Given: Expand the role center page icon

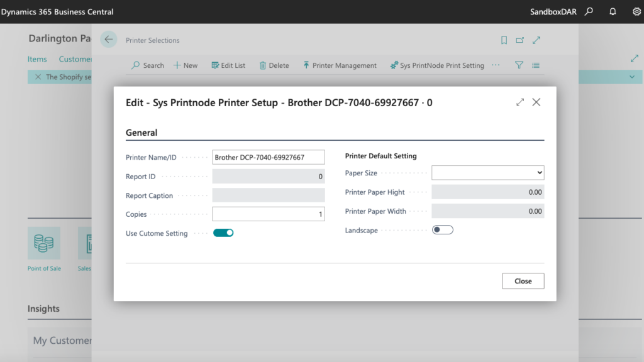Looking at the screenshot, I should [635, 58].
